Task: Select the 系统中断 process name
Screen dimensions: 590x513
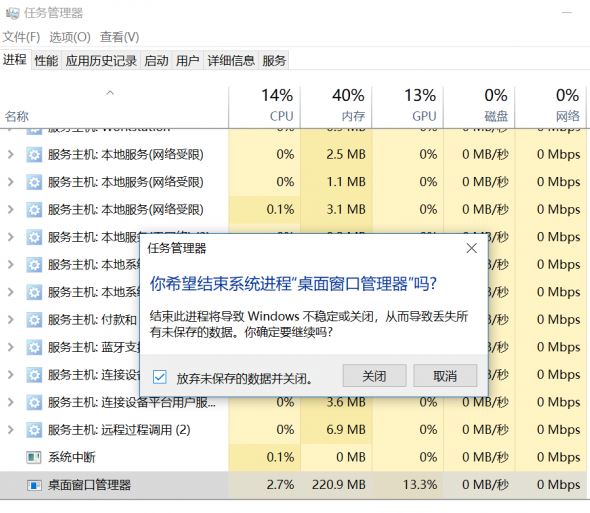Action: 71,458
